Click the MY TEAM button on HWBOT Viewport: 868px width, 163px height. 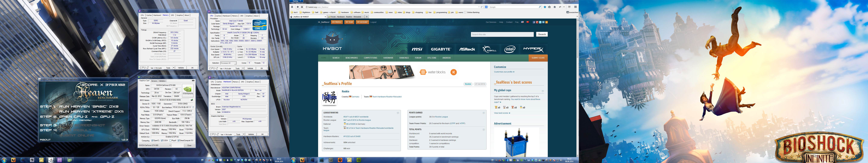[x=349, y=22]
